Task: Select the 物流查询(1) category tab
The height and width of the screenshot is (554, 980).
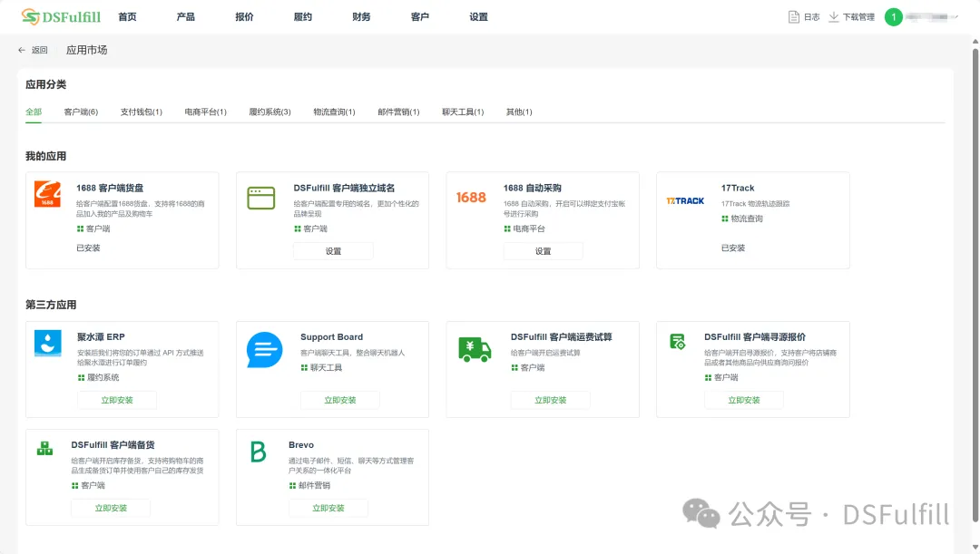Action: click(x=334, y=112)
